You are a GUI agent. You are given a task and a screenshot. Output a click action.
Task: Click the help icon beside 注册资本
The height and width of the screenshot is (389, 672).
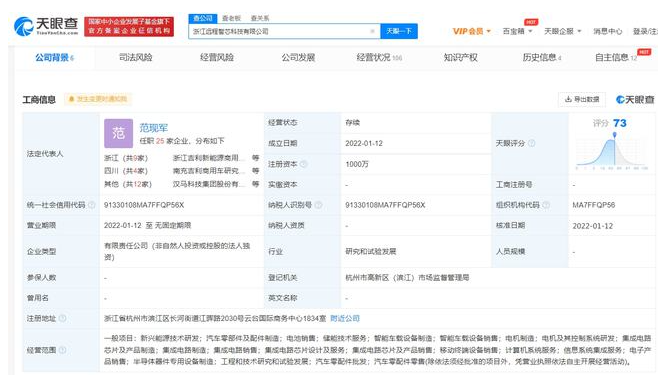[303, 164]
